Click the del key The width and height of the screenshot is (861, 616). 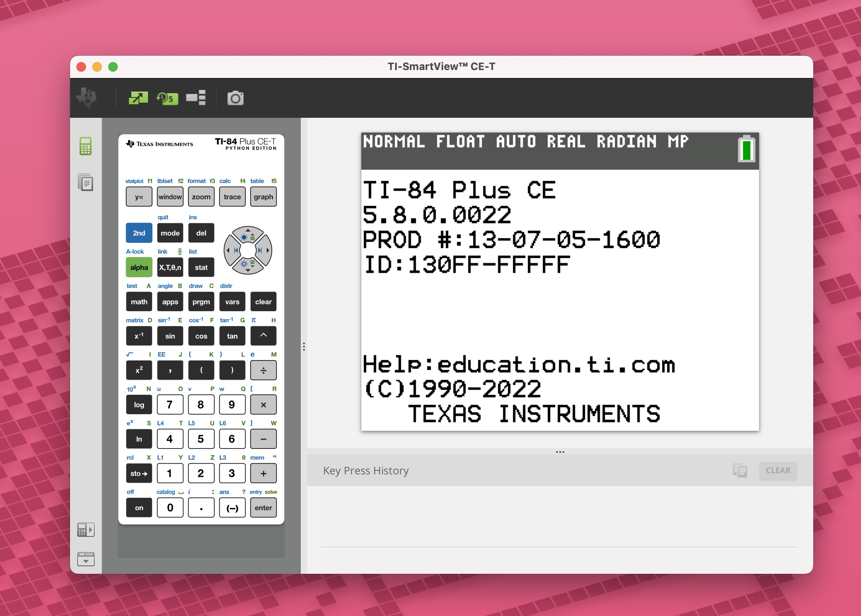click(201, 233)
